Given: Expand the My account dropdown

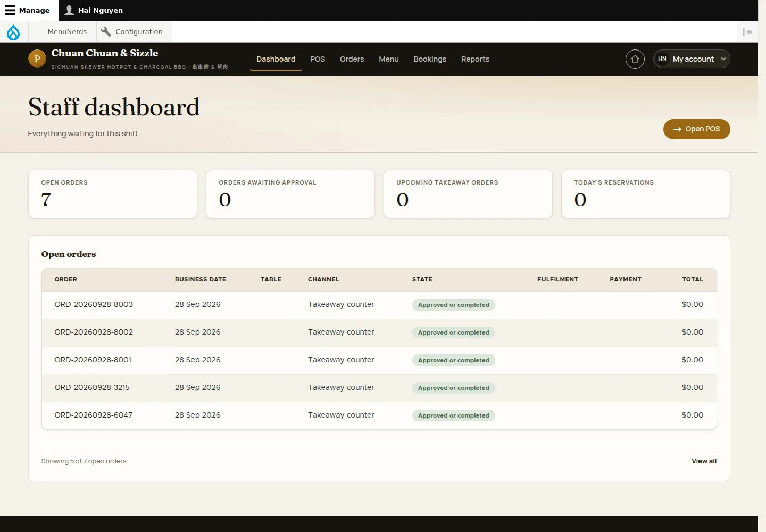Looking at the screenshot, I should (692, 59).
